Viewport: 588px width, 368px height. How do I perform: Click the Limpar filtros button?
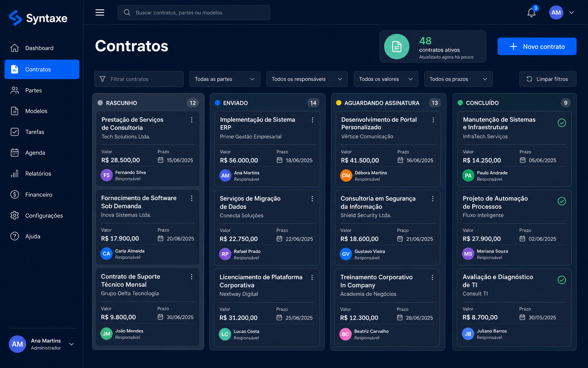click(x=548, y=79)
